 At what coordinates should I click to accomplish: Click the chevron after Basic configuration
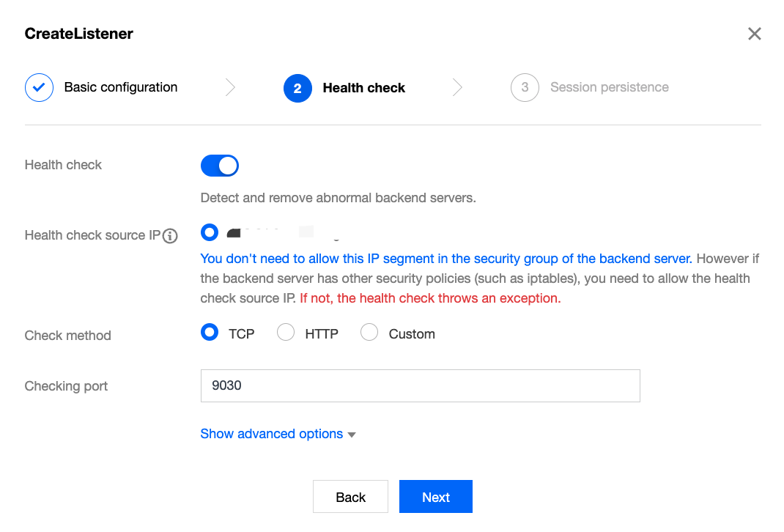tap(230, 88)
